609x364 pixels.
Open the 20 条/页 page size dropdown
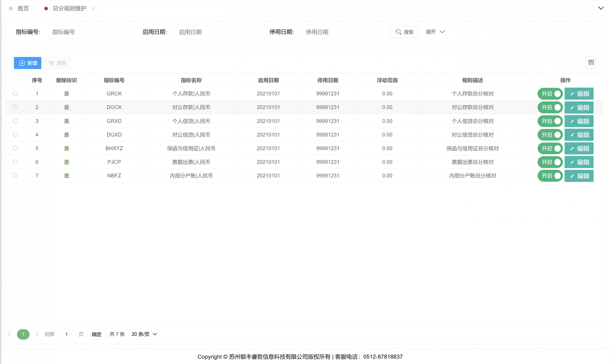coord(144,334)
